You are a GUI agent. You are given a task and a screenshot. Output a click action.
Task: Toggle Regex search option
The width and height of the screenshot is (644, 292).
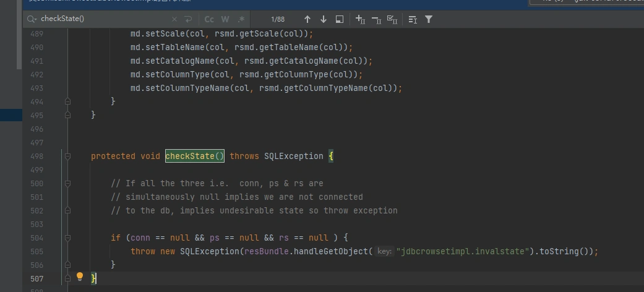[x=241, y=19]
